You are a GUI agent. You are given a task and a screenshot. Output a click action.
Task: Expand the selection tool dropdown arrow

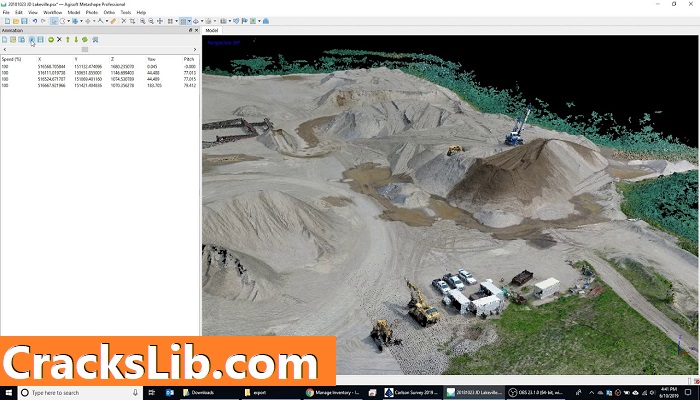coord(69,21)
